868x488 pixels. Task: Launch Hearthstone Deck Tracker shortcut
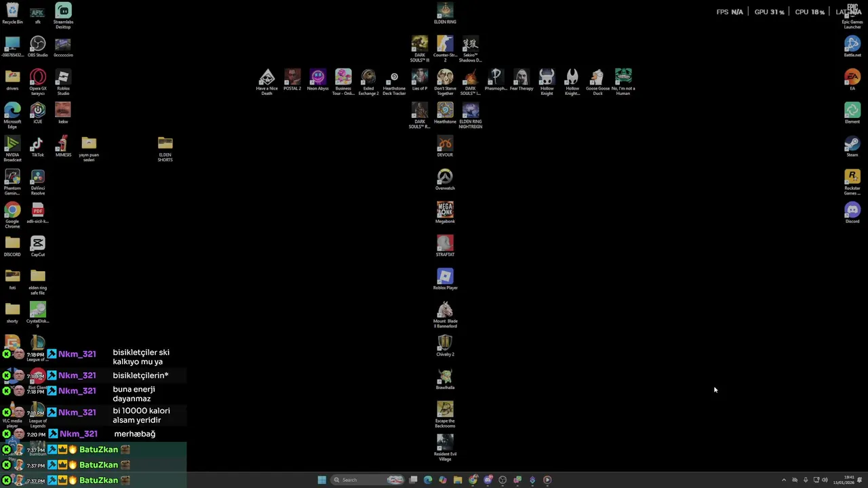(x=394, y=82)
